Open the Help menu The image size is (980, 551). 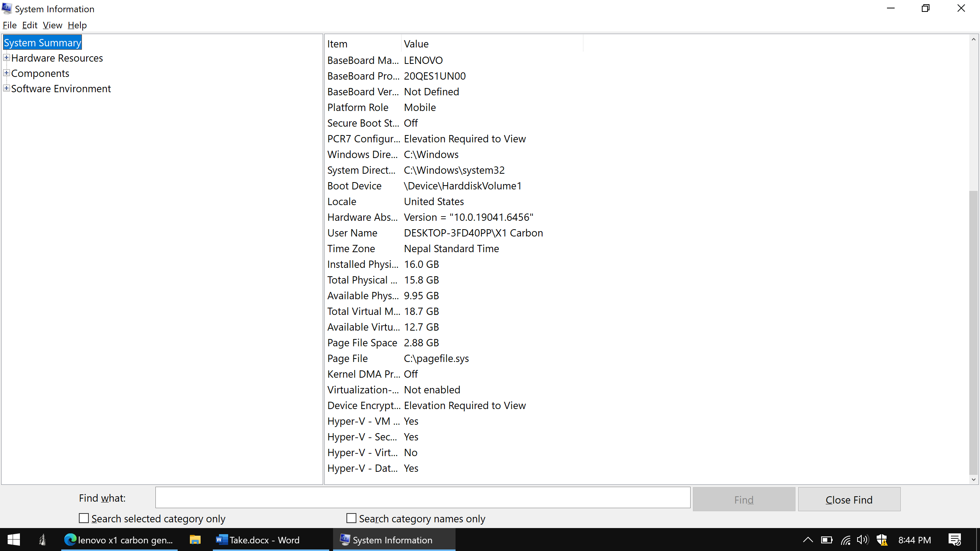pos(77,25)
